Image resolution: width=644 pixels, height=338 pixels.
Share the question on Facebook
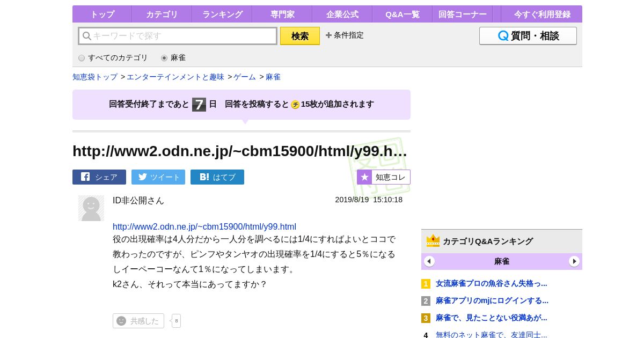(99, 177)
